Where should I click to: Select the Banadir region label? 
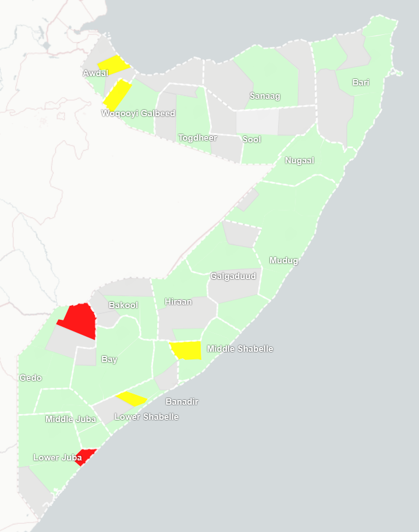tap(182, 402)
